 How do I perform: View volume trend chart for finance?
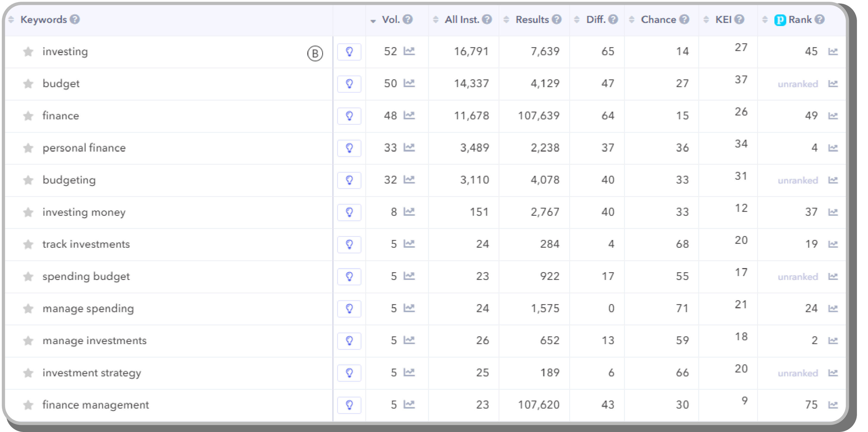tap(410, 115)
